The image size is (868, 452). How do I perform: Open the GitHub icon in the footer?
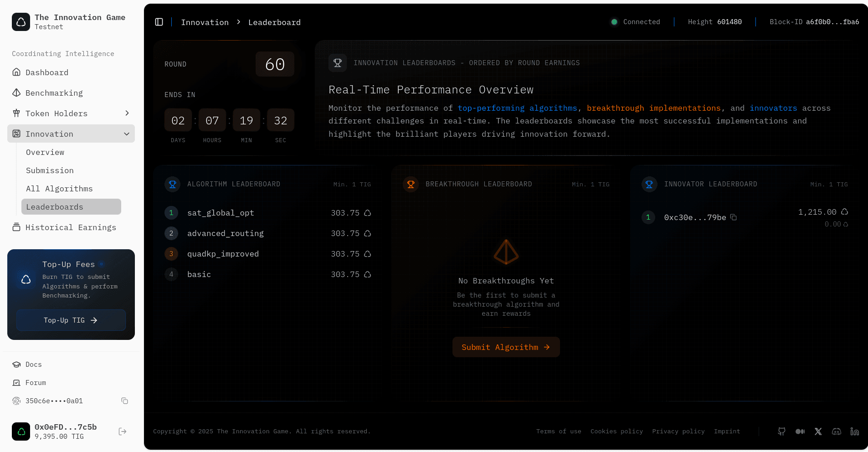pos(781,431)
